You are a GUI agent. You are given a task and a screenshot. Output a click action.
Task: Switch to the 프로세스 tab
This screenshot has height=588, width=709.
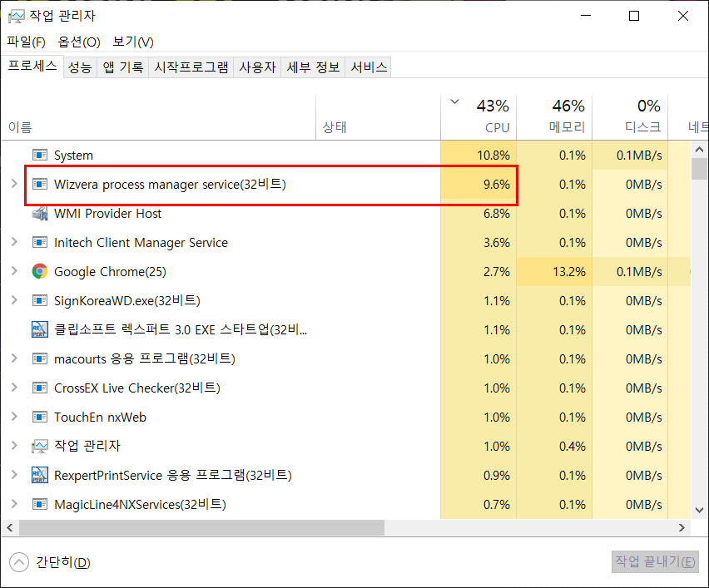pyautogui.click(x=32, y=67)
